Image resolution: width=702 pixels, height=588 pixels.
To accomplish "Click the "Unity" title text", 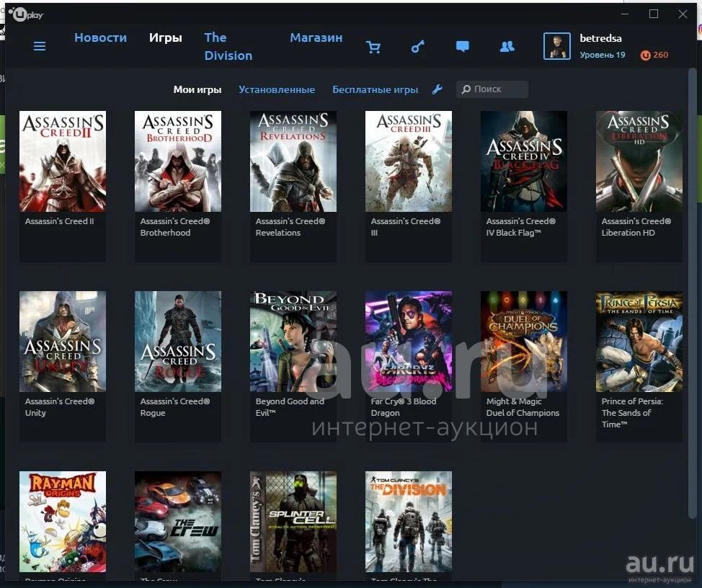I will pyautogui.click(x=35, y=413).
